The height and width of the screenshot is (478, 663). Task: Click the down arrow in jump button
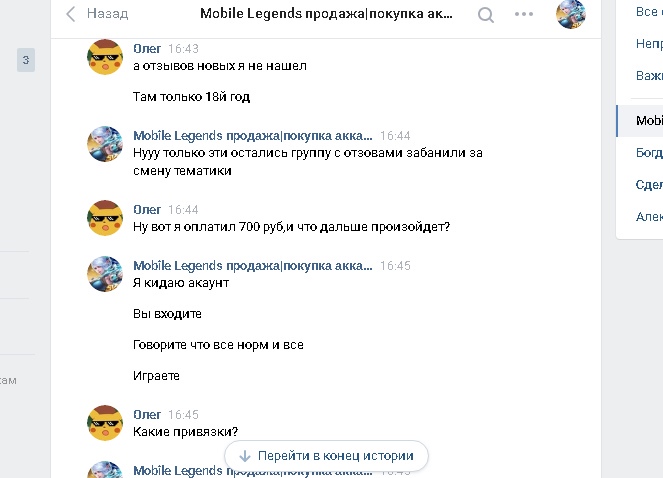tap(245, 456)
